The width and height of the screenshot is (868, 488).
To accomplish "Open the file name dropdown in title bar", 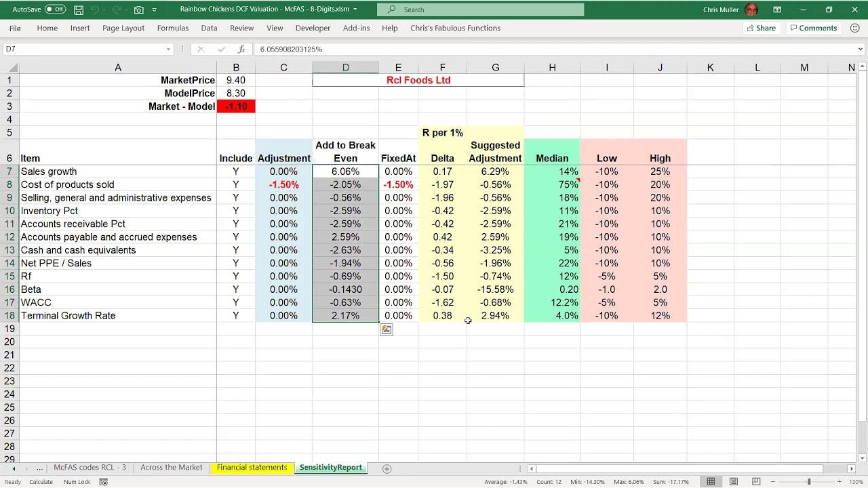I will [355, 9].
